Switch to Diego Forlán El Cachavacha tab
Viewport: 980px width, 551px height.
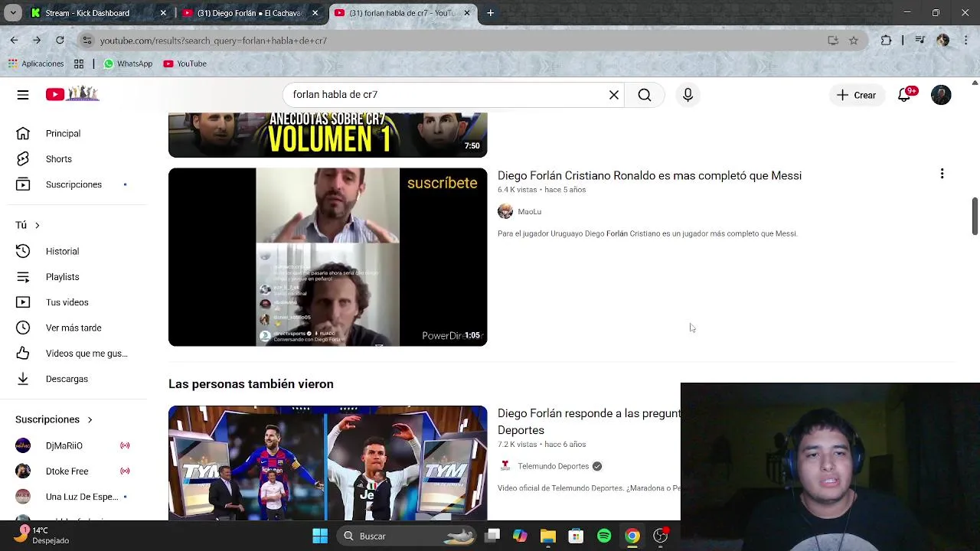(x=250, y=13)
